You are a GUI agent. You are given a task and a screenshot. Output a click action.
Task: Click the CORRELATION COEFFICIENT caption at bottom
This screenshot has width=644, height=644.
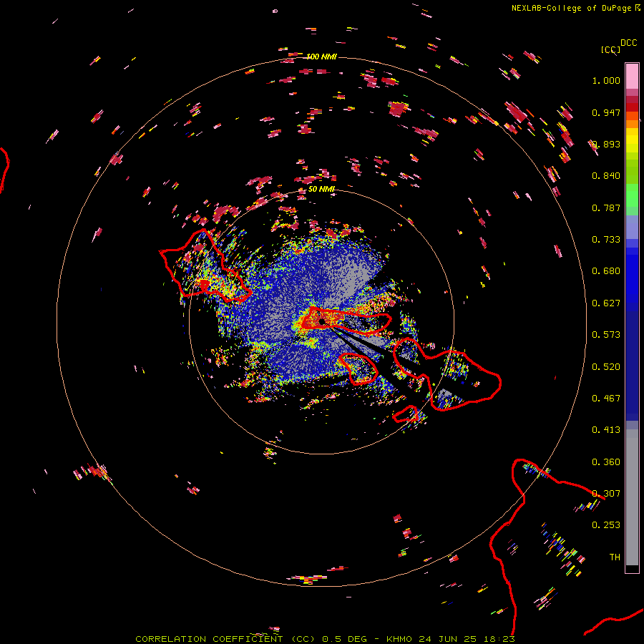tap(325, 639)
